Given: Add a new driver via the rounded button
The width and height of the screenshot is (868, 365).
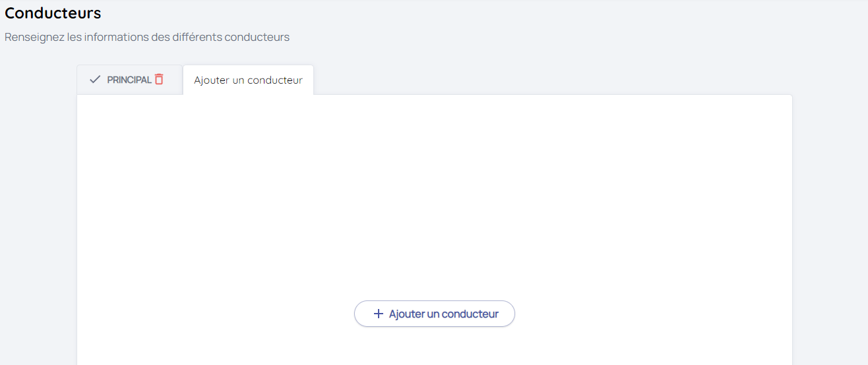Looking at the screenshot, I should click(x=435, y=314).
